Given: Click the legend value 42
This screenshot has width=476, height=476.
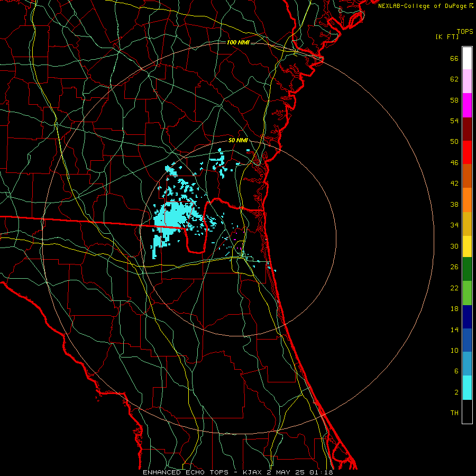Looking at the screenshot, I should [x=454, y=184].
